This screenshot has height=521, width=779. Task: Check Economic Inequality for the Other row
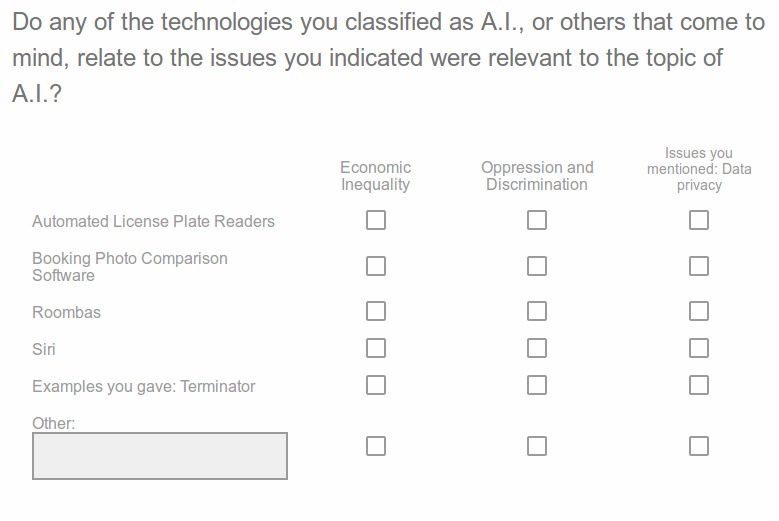(x=376, y=446)
